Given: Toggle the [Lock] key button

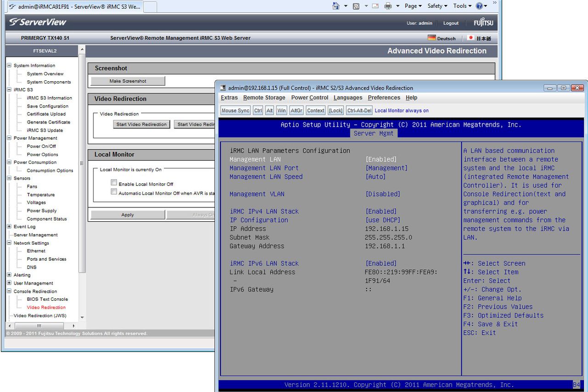Looking at the screenshot, I should [336, 111].
